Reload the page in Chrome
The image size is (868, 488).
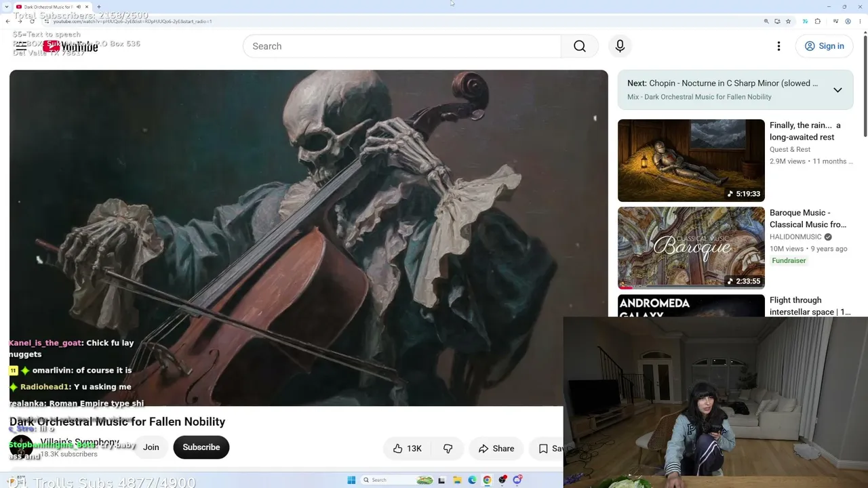pyautogui.click(x=32, y=21)
